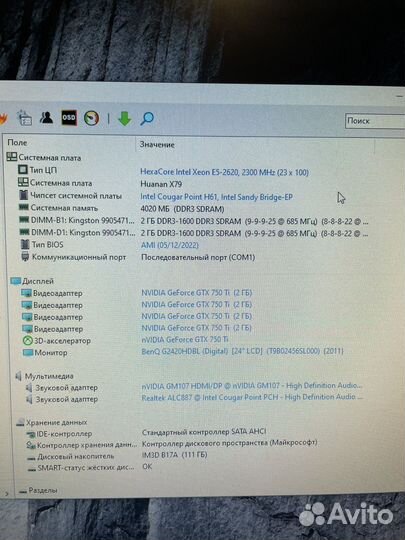Image resolution: width=405 pixels, height=540 pixels.
Task: Click the green download arrow icon
Action: (x=125, y=118)
